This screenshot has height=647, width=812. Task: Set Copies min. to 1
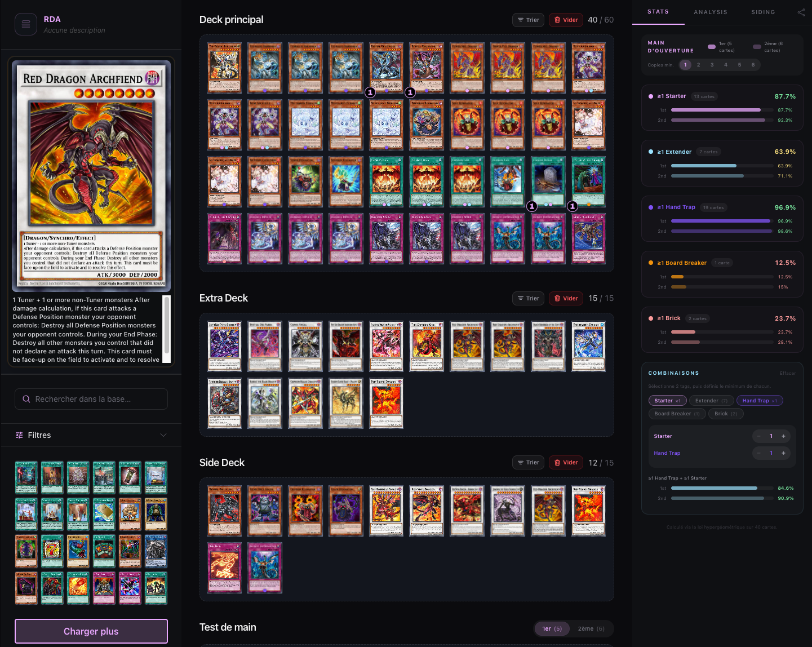click(x=685, y=65)
